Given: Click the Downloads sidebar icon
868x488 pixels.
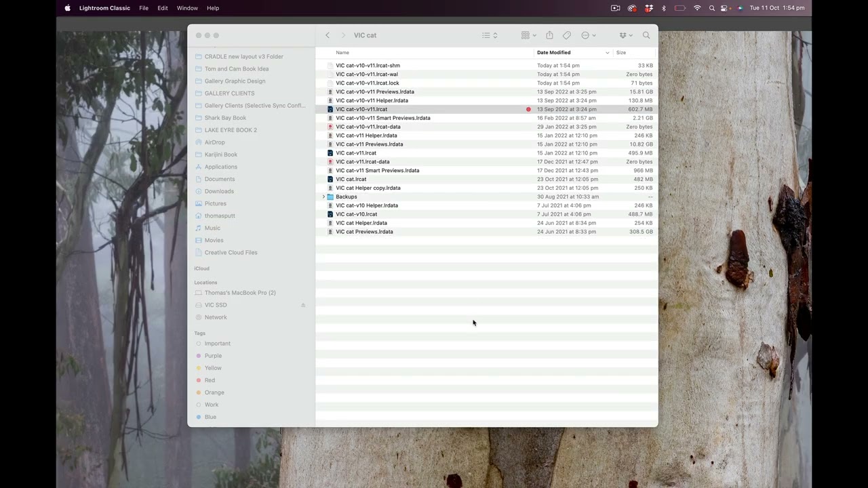Looking at the screenshot, I should (x=199, y=191).
